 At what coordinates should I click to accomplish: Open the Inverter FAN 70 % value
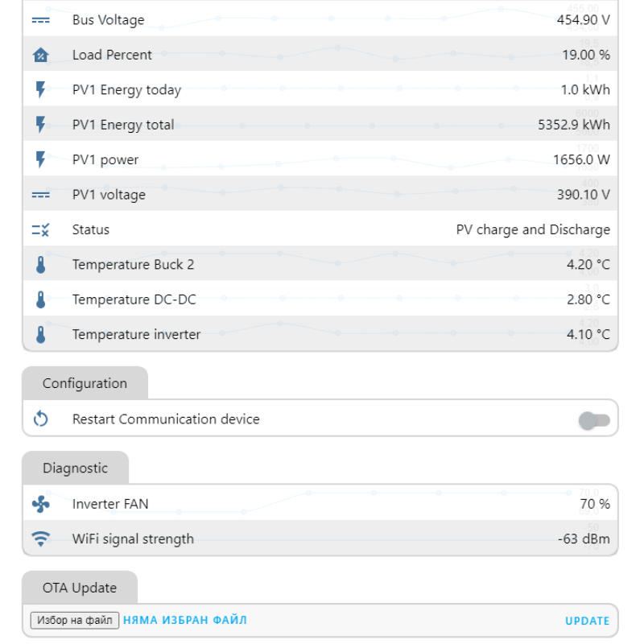594,504
